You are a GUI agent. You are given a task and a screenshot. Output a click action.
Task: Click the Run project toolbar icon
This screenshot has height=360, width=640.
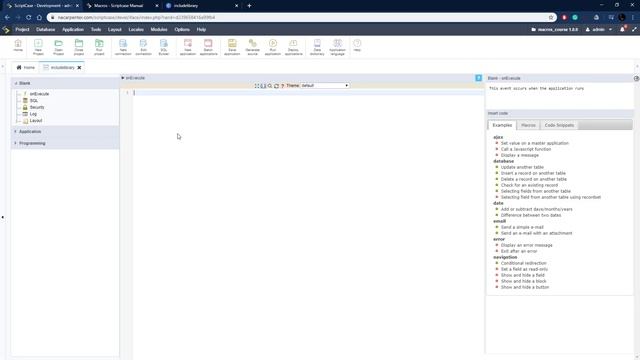pos(99,47)
